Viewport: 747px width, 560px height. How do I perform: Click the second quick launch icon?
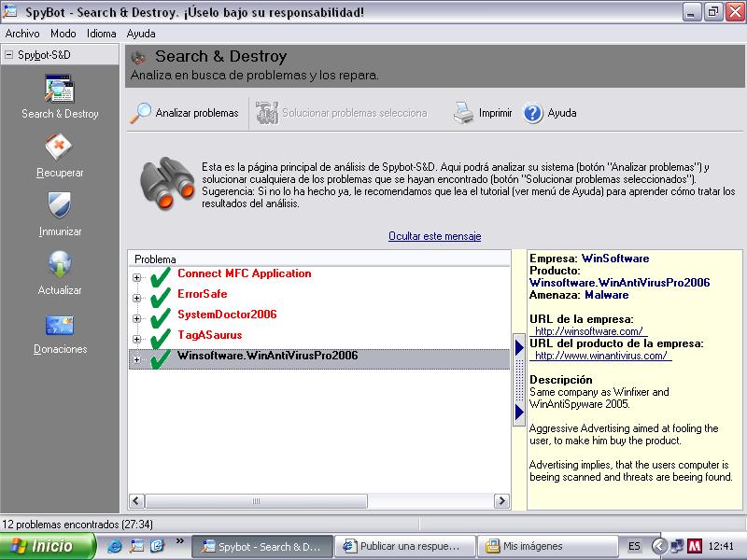pyautogui.click(x=136, y=546)
